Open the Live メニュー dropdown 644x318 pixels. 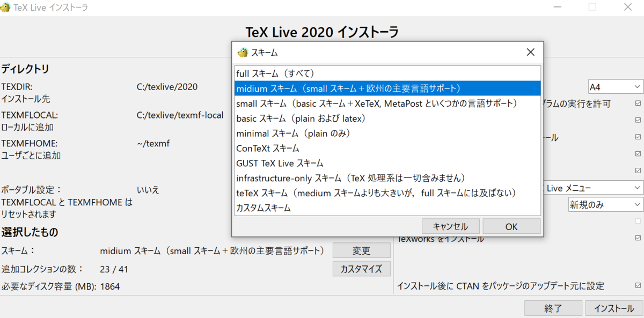tap(593, 188)
